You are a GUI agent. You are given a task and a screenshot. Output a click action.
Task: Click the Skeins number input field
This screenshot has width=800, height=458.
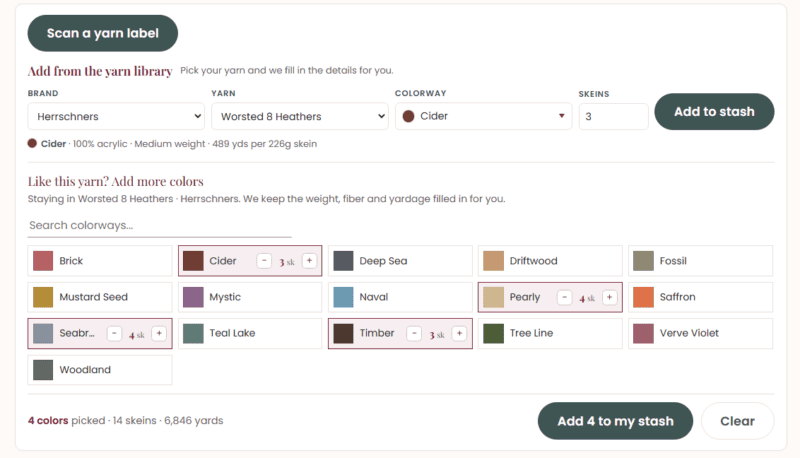coord(613,116)
